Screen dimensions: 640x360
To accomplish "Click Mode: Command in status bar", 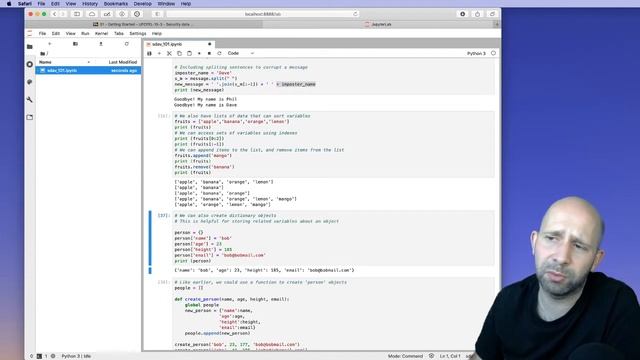I will point(405,356).
